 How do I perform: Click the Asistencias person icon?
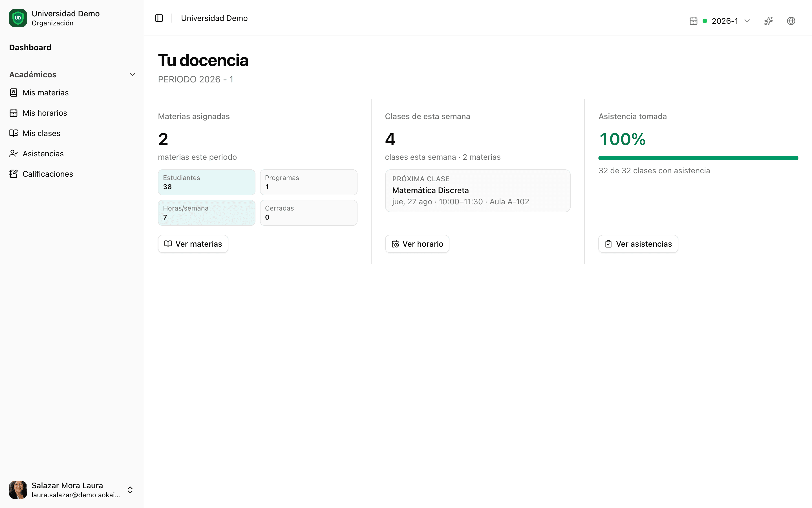point(14,154)
